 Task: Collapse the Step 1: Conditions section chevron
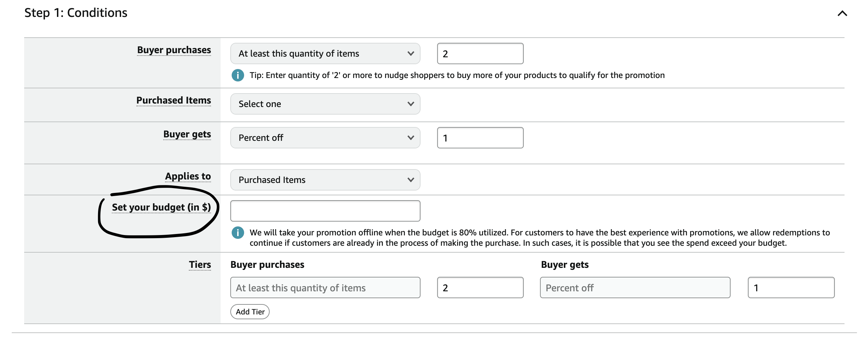click(842, 13)
